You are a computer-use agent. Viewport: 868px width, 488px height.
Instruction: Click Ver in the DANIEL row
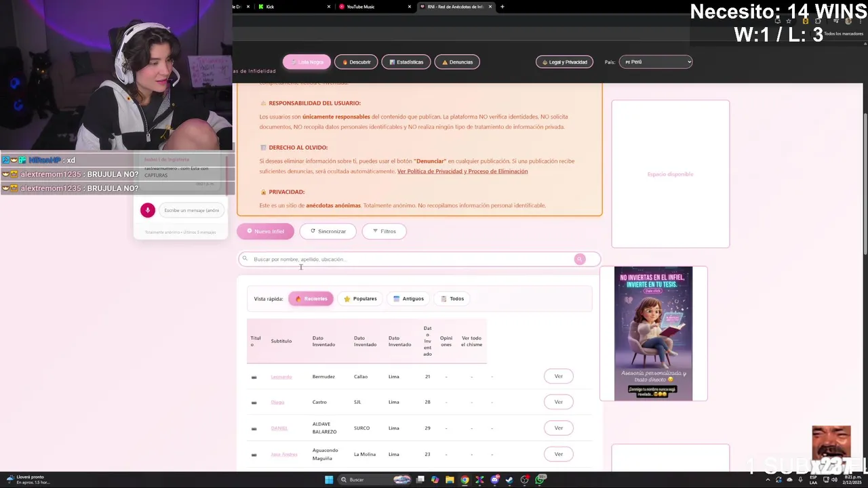pos(558,428)
